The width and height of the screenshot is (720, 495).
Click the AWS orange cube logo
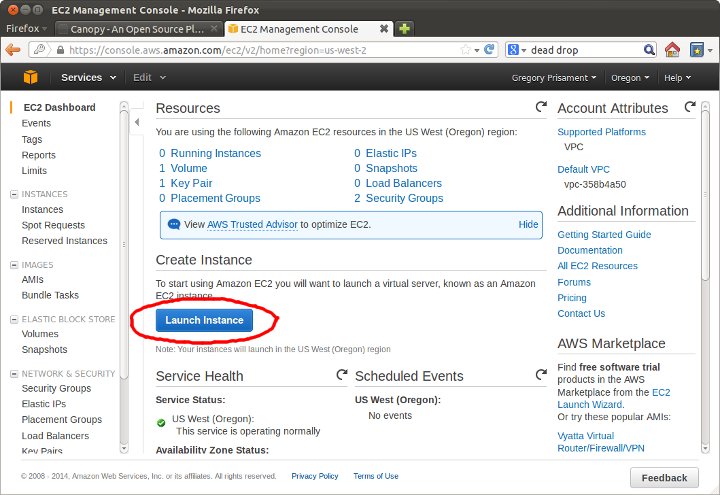(30, 77)
